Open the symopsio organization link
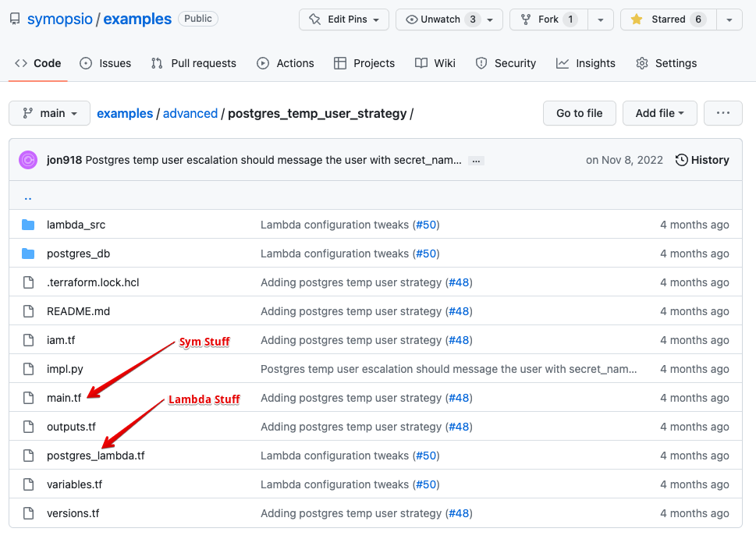756x539 pixels. tap(60, 20)
